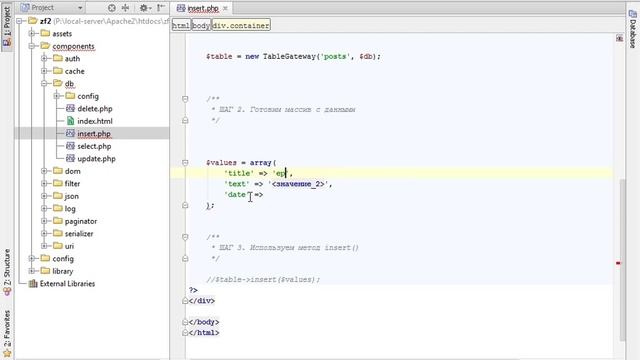Click the collapse all icon in Project toolbar
Viewport: 640px width, 360px height.
[125, 8]
